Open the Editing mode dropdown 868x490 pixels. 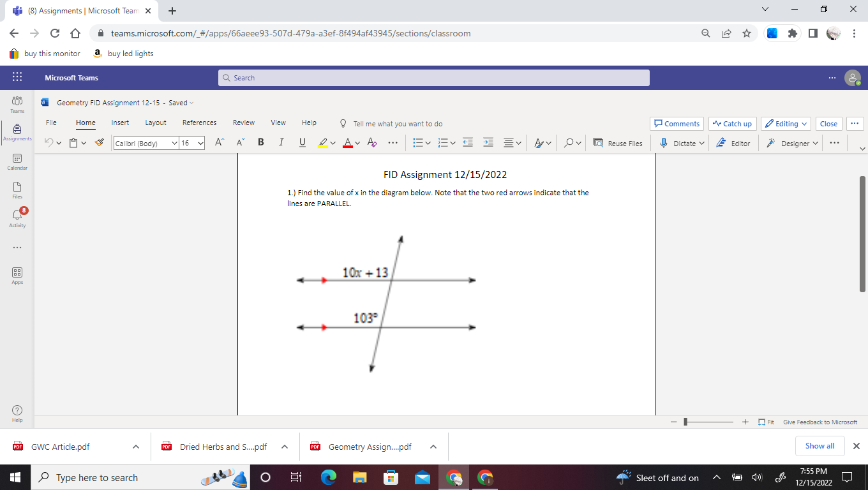coord(786,124)
